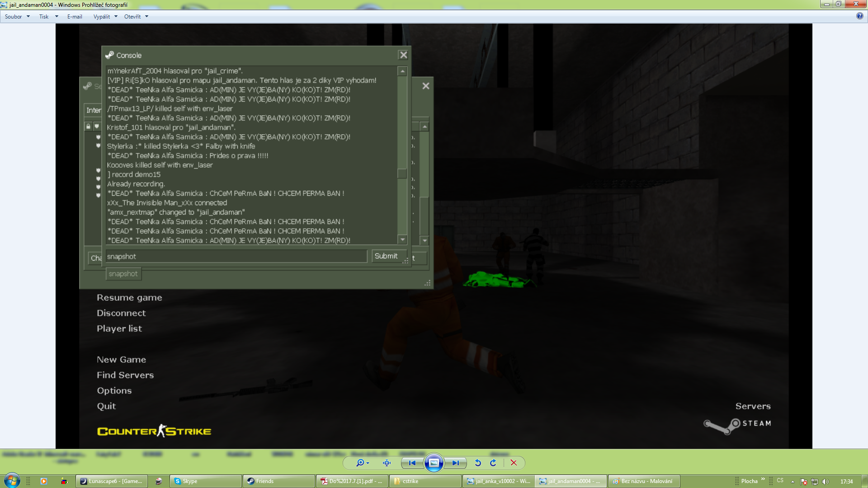
Task: Start the slideshow with center button
Action: click(434, 463)
